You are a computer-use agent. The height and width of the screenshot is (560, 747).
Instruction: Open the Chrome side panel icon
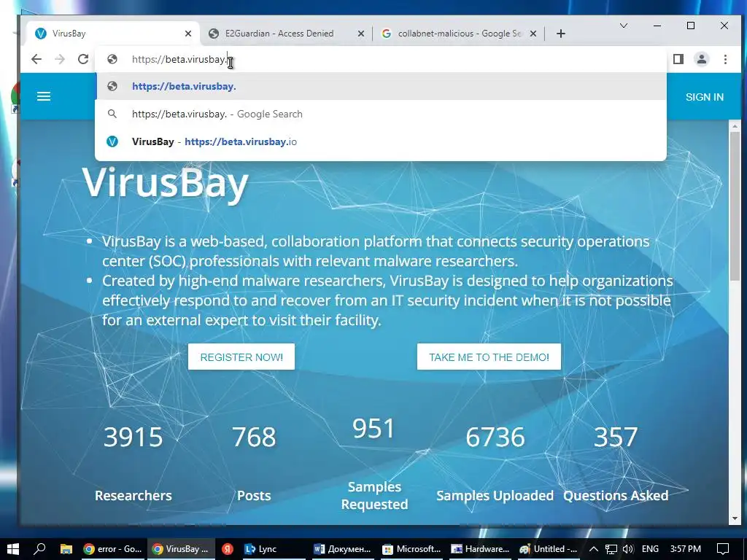click(x=678, y=59)
